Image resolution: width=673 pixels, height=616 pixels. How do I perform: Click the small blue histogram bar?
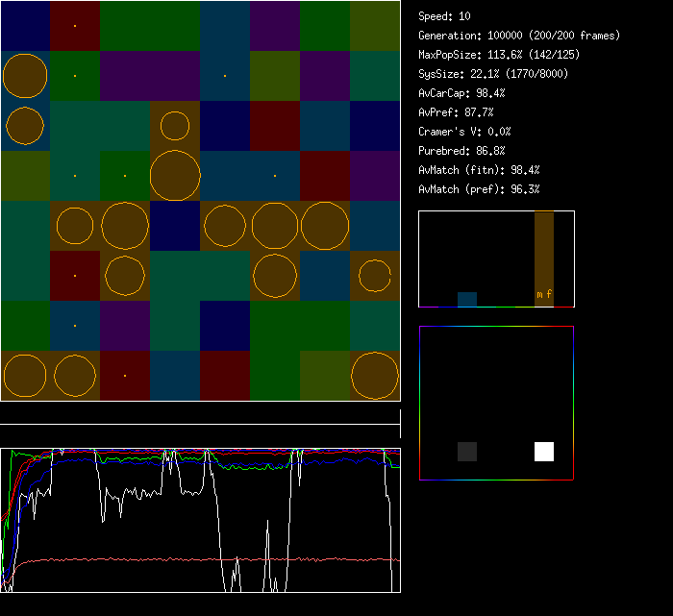click(x=467, y=299)
